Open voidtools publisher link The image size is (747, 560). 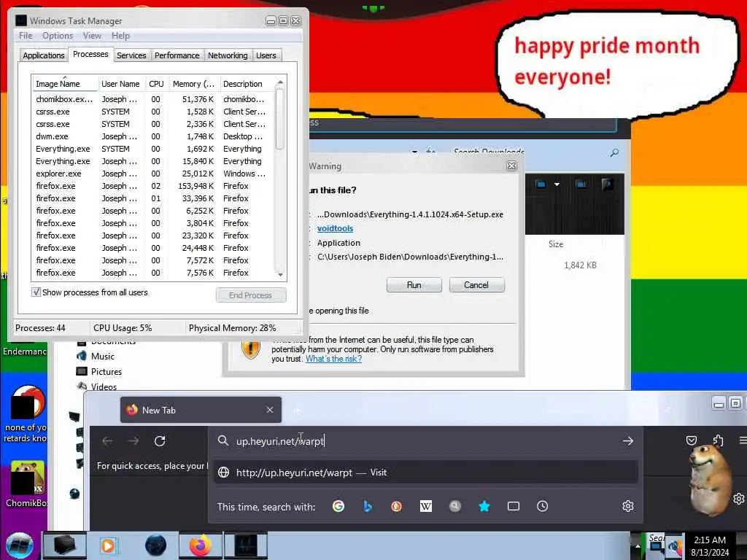(x=335, y=228)
